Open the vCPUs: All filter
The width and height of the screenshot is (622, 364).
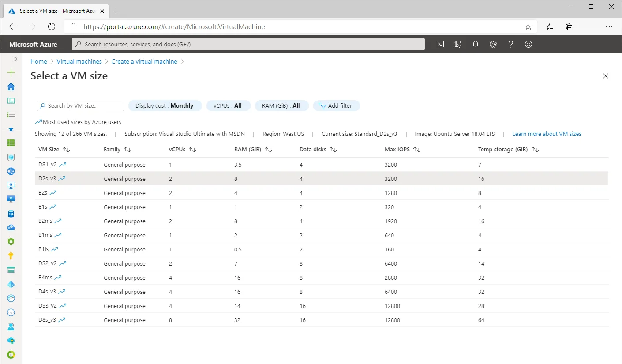pyautogui.click(x=228, y=105)
